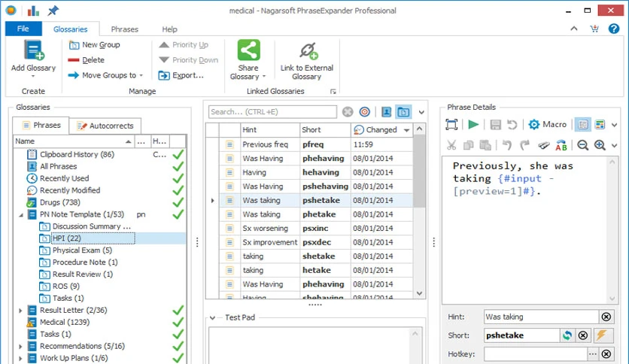
Task: Select the Phrases tab in Glossaries panel
Action: [41, 125]
